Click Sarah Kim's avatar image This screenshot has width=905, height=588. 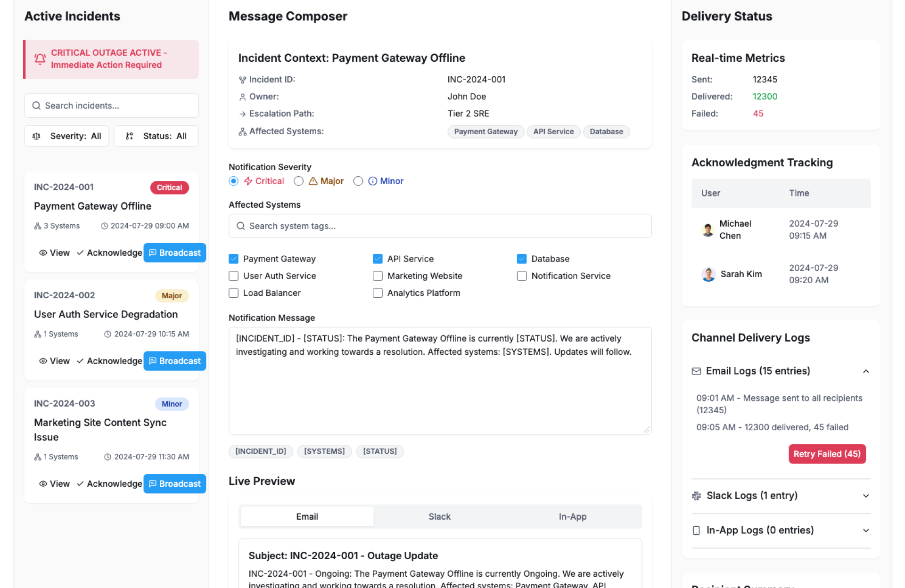(x=708, y=274)
